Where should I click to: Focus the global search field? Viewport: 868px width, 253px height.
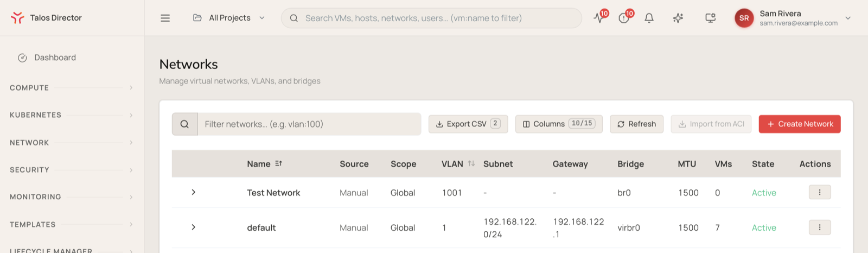431,18
